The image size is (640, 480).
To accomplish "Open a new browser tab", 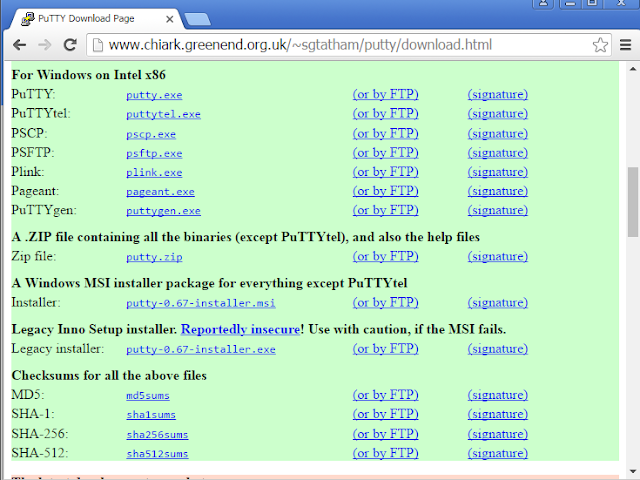I will coord(198,19).
